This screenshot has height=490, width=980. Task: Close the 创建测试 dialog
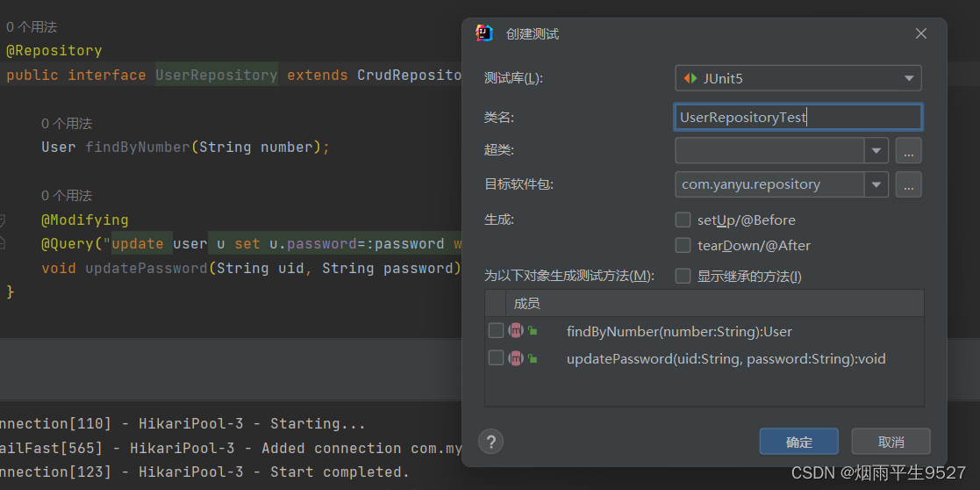[x=920, y=33]
